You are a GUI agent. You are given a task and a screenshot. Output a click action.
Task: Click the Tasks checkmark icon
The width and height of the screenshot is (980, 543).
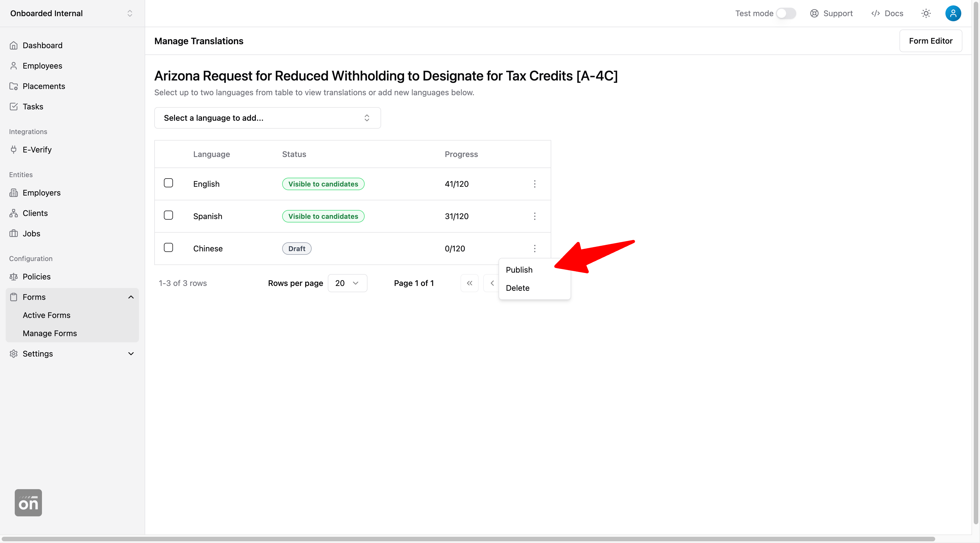click(x=14, y=107)
